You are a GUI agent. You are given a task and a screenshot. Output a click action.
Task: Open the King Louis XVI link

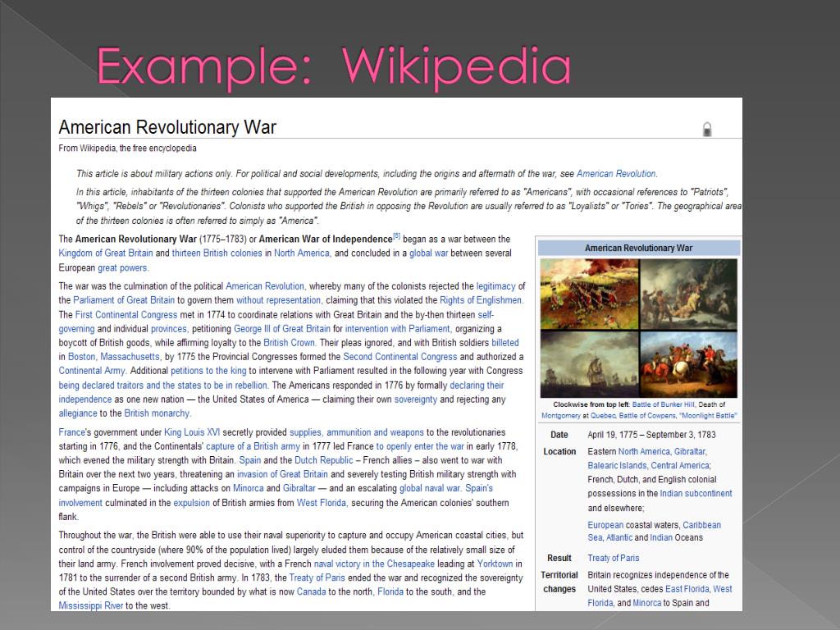click(x=192, y=431)
